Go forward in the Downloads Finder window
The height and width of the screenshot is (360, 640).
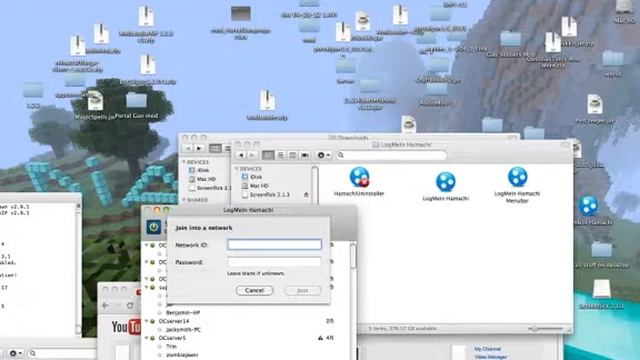coord(199,148)
